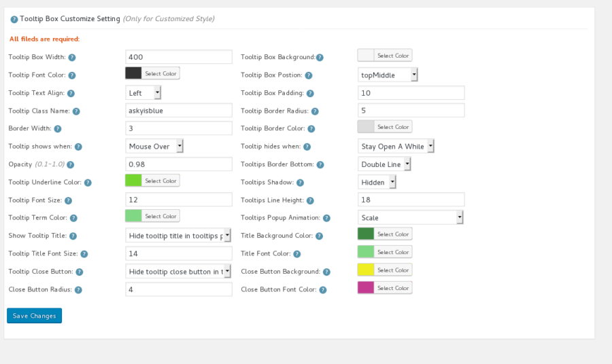Click help icon next to Show Tooltip Title
The image size is (612, 364).
coord(73,236)
